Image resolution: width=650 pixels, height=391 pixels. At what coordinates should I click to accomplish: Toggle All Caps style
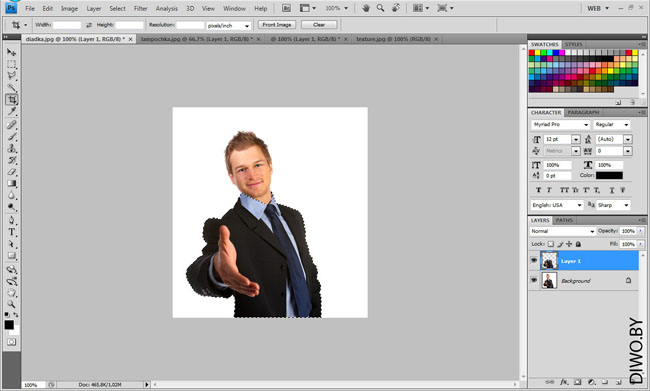564,190
